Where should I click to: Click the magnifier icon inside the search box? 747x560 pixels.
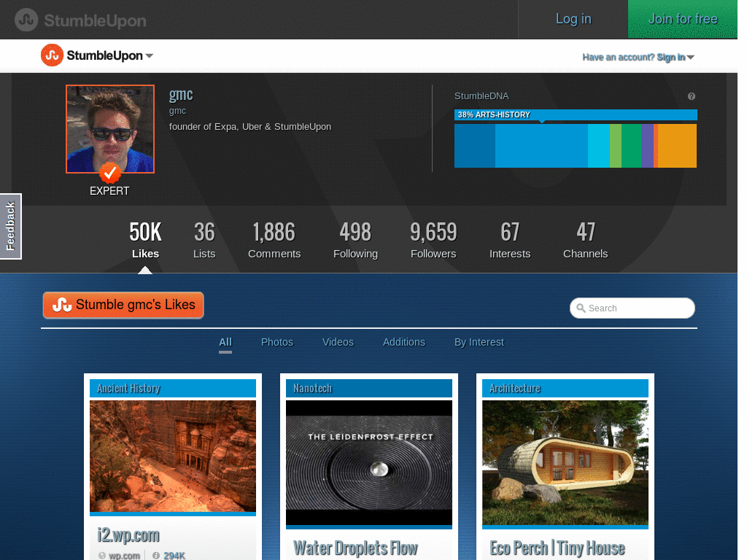[x=583, y=308]
